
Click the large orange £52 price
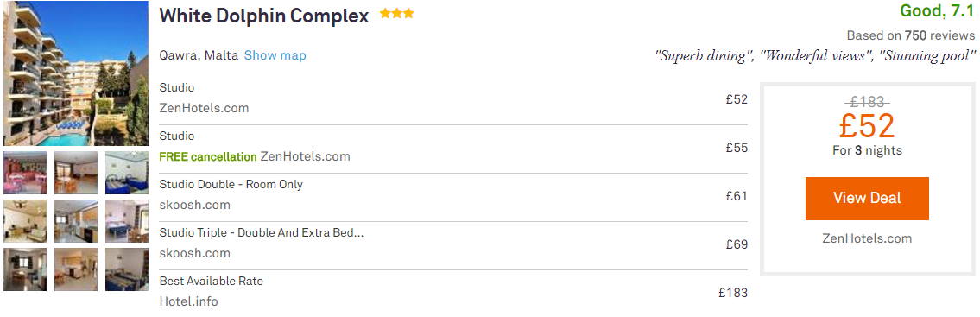coord(867,126)
